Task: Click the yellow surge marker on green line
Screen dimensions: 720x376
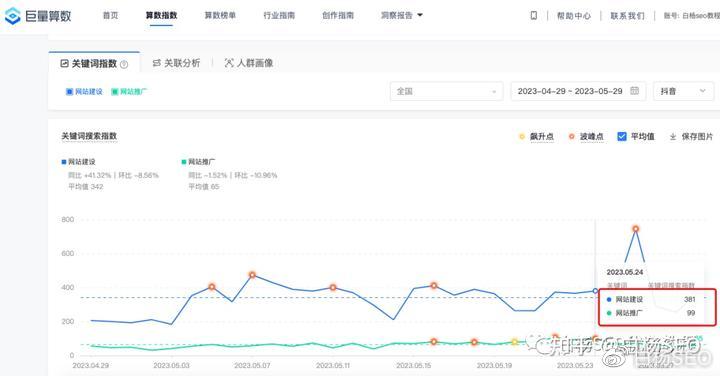Action: (x=515, y=342)
